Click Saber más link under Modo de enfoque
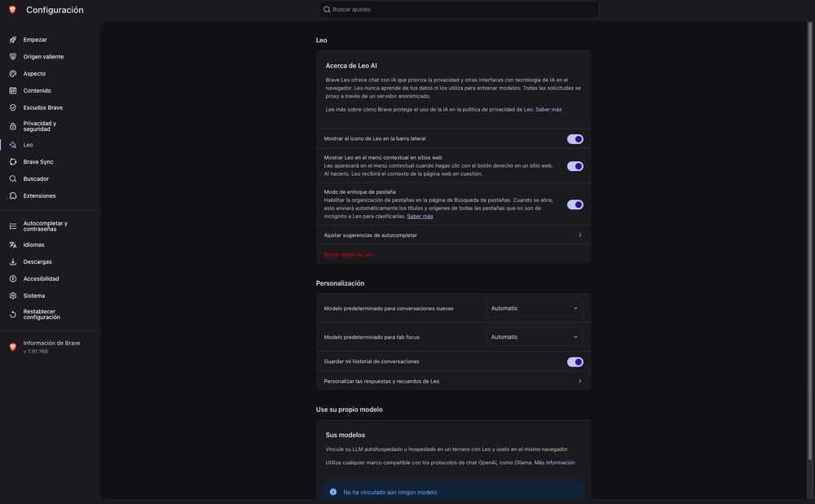Image resolution: width=815 pixels, height=504 pixels. click(x=420, y=217)
